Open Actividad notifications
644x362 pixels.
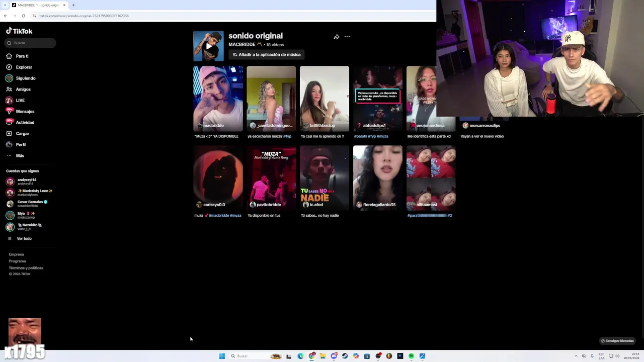coord(20,123)
